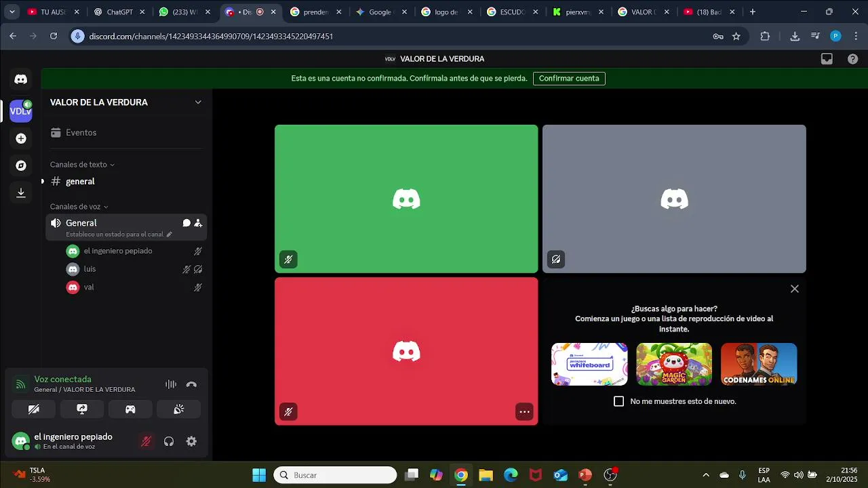Image resolution: width=868 pixels, height=488 pixels.
Task: Open Chrome extensions puzzle icon
Action: [x=765, y=37]
